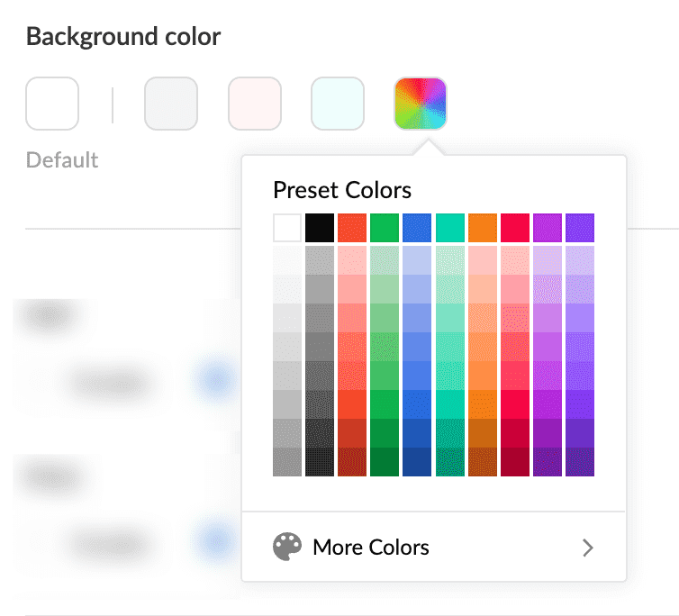This screenshot has width=679, height=616.
Task: Pick the teal preset in top row
Action: click(x=449, y=228)
